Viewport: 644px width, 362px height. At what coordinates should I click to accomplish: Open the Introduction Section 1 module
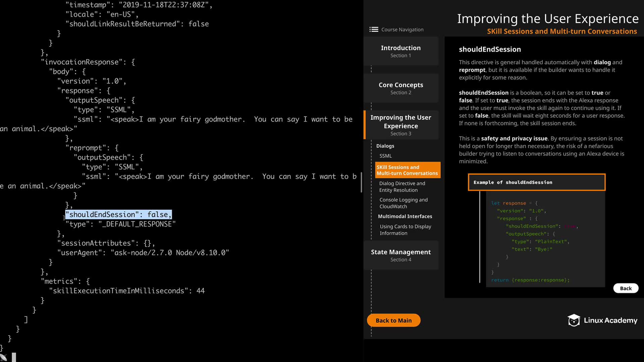tap(400, 51)
